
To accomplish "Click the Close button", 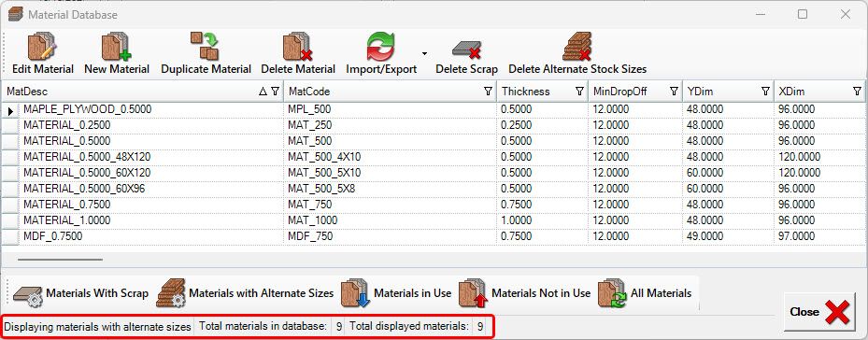I will point(819,312).
